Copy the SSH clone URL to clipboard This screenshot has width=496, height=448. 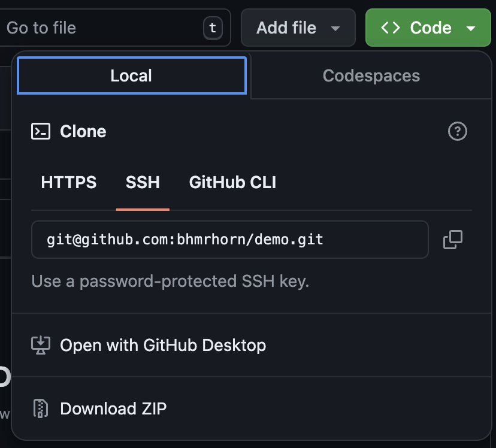click(x=452, y=240)
